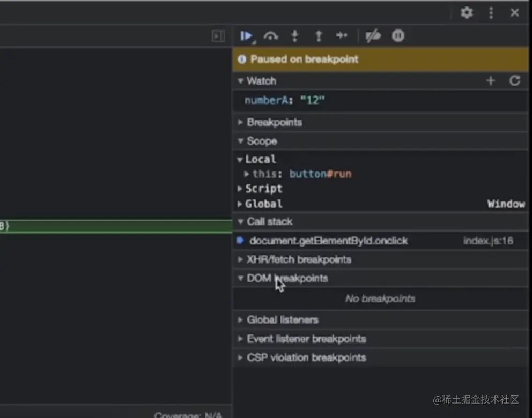
Task: Click the Step arrow icon
Action: (x=342, y=36)
